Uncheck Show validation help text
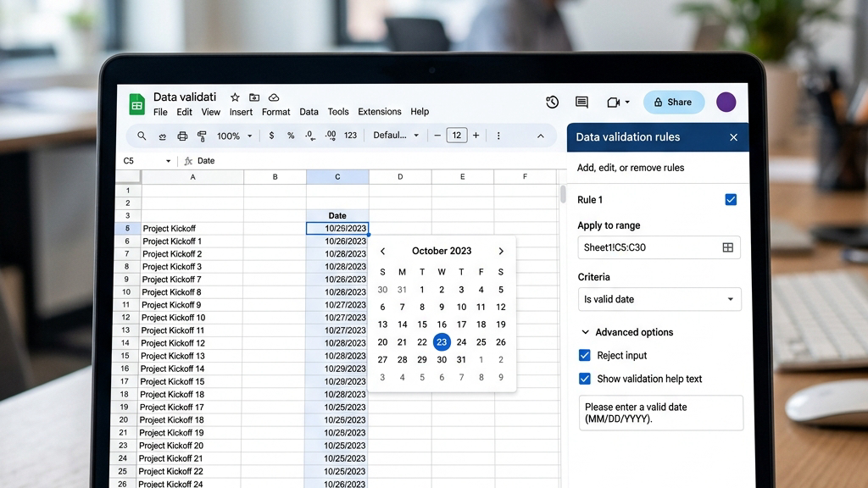This screenshot has width=868, height=488. (x=585, y=379)
